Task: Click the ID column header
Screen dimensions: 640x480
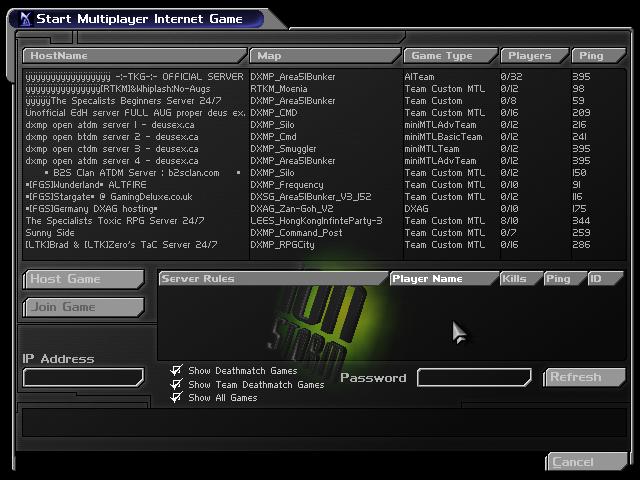Action: tap(605, 278)
